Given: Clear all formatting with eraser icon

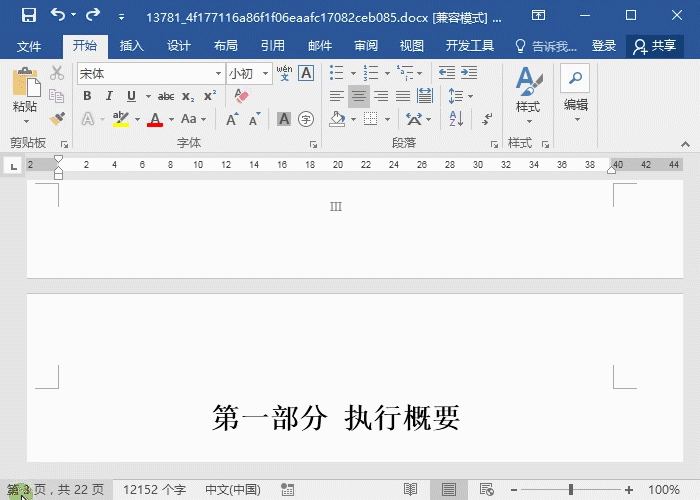Looking at the screenshot, I should [242, 96].
